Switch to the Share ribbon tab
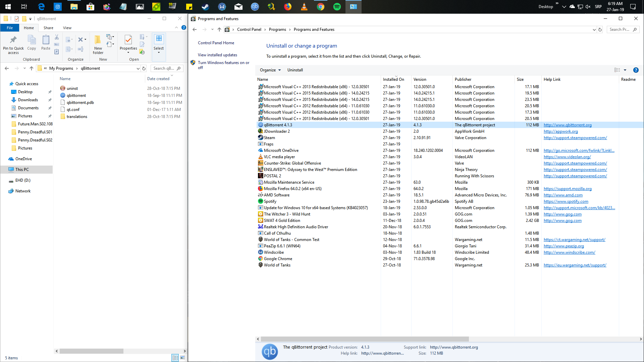This screenshot has width=644, height=362. 48,27
